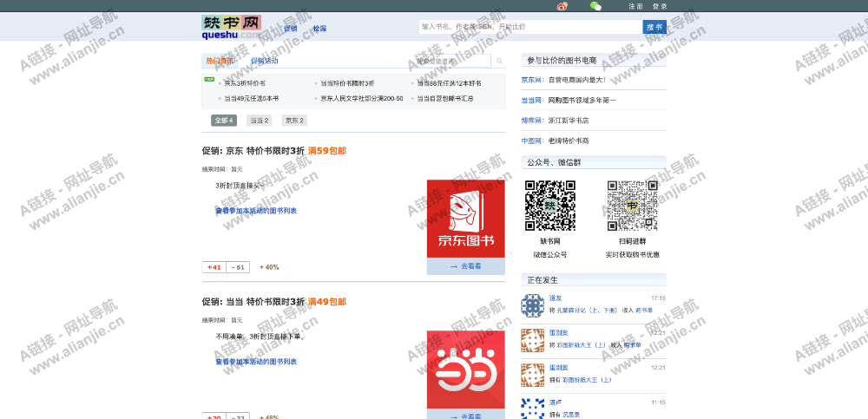Open 京东人民文学社部分满200-50 news item
This screenshot has height=419, width=868.
[362, 99]
